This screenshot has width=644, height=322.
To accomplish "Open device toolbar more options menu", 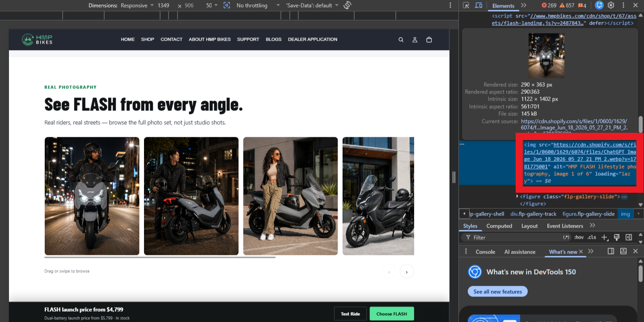I will pos(450,5).
